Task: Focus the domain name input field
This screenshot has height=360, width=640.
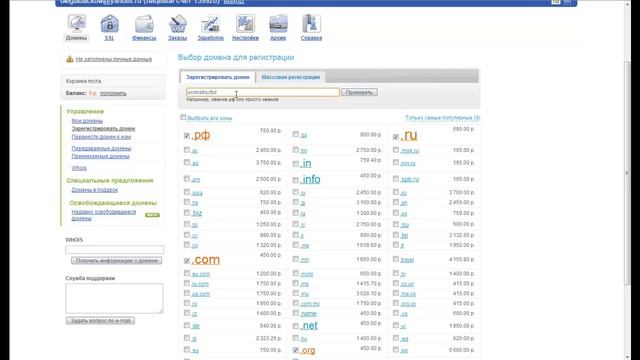Action: tap(262, 92)
